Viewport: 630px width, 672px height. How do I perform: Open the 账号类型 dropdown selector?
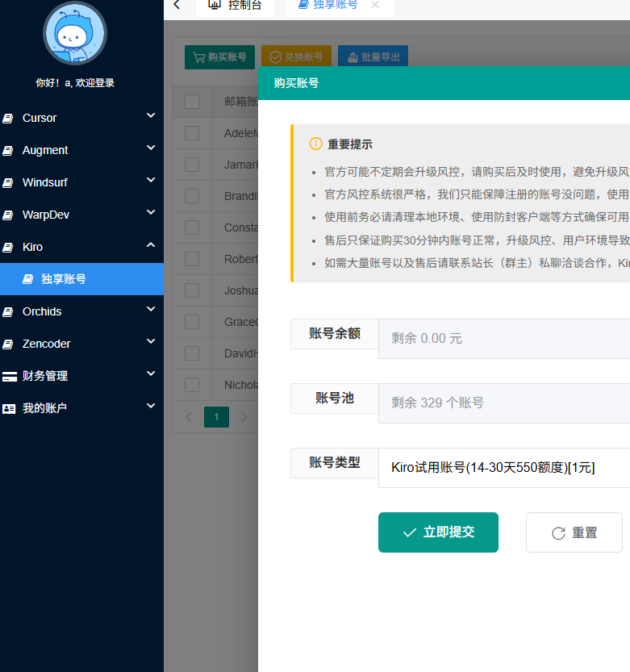point(504,467)
